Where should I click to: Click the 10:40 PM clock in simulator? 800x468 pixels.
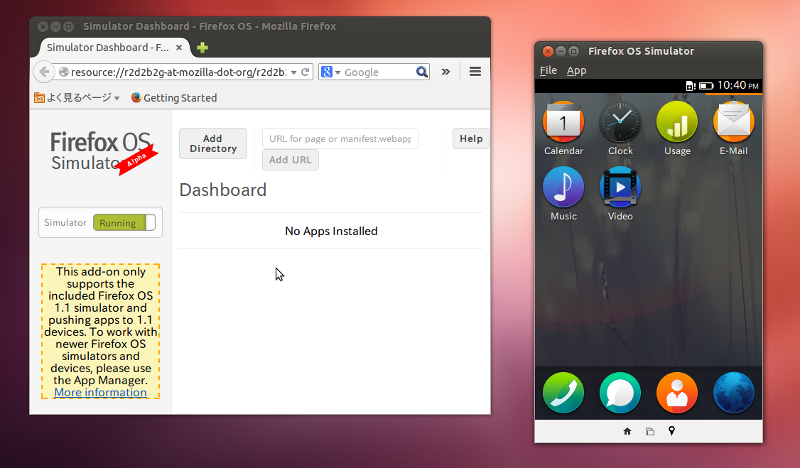point(738,85)
